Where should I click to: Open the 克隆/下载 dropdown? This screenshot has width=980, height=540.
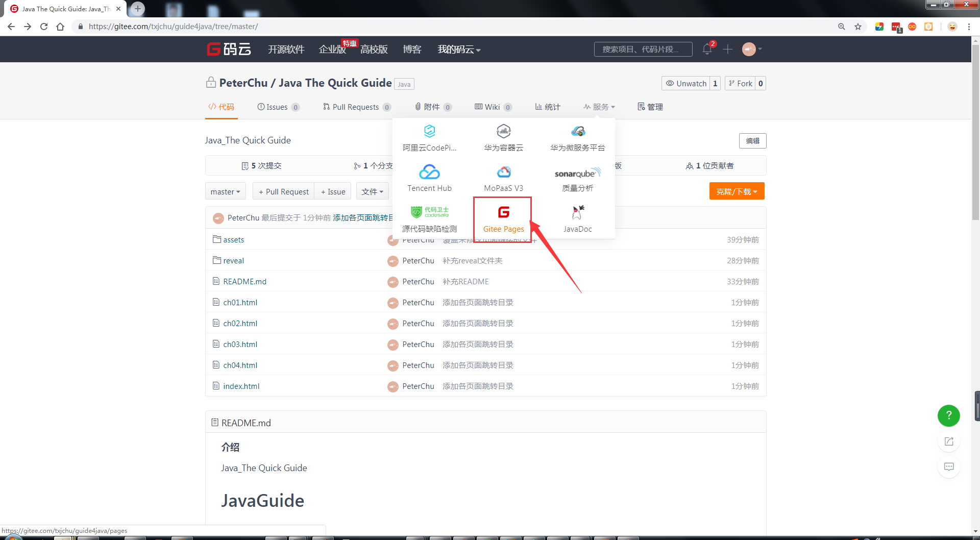(x=737, y=191)
